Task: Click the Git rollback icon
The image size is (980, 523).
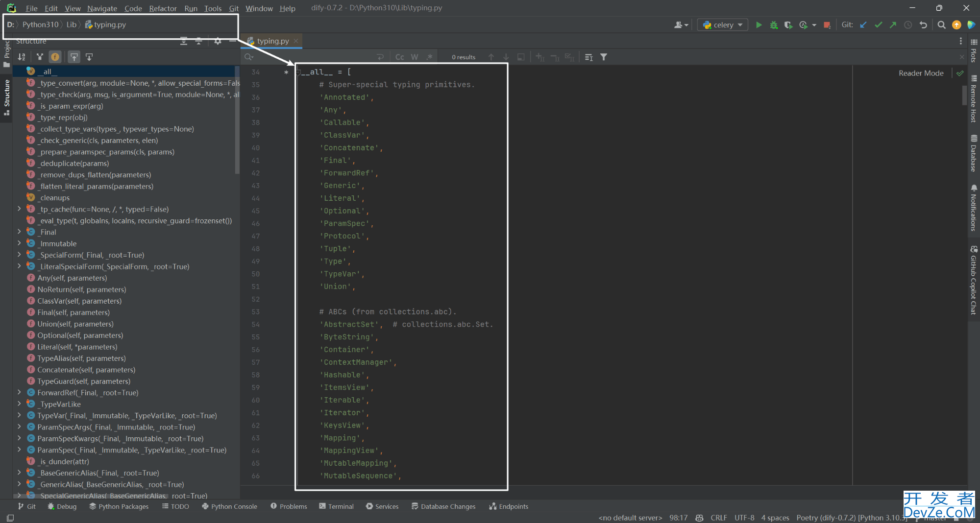Action: pyautogui.click(x=923, y=25)
